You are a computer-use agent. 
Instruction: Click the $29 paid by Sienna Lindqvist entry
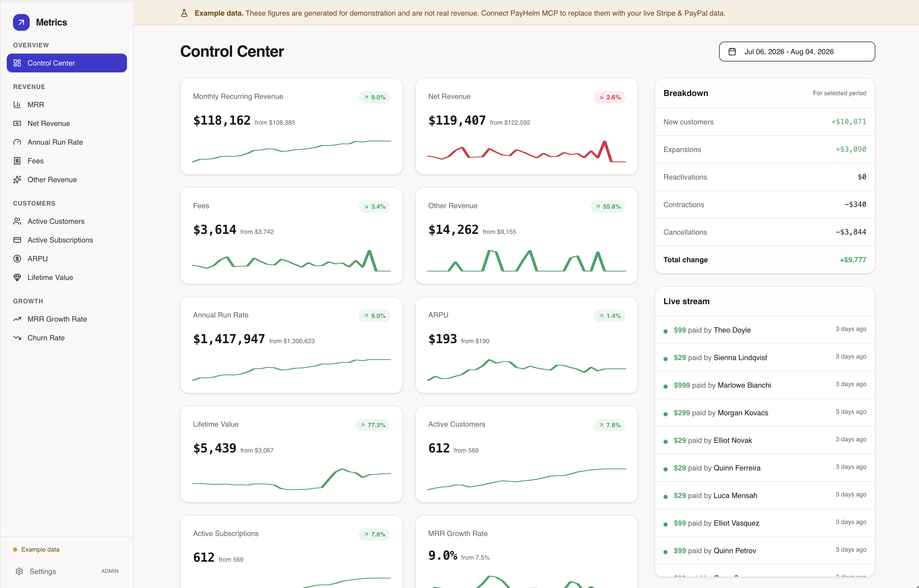click(765, 357)
